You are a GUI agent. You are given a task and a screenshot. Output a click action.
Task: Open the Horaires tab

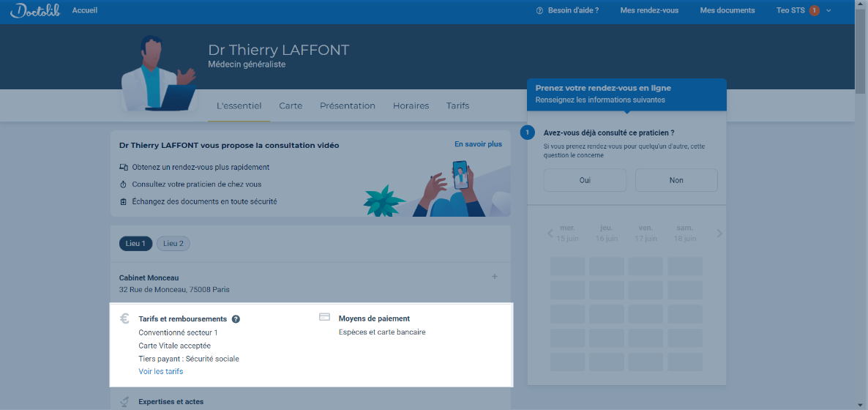click(411, 105)
